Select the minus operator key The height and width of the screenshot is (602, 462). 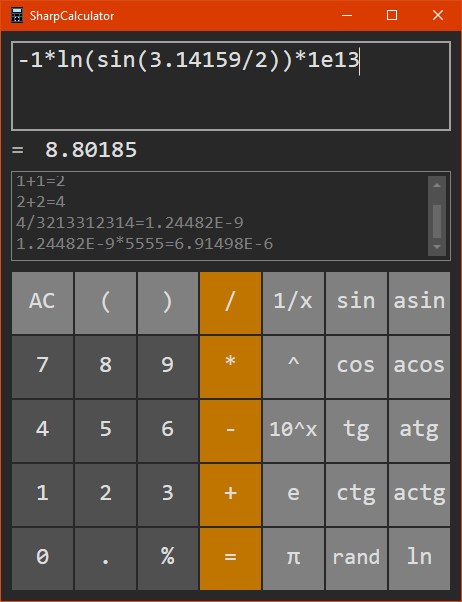(230, 431)
